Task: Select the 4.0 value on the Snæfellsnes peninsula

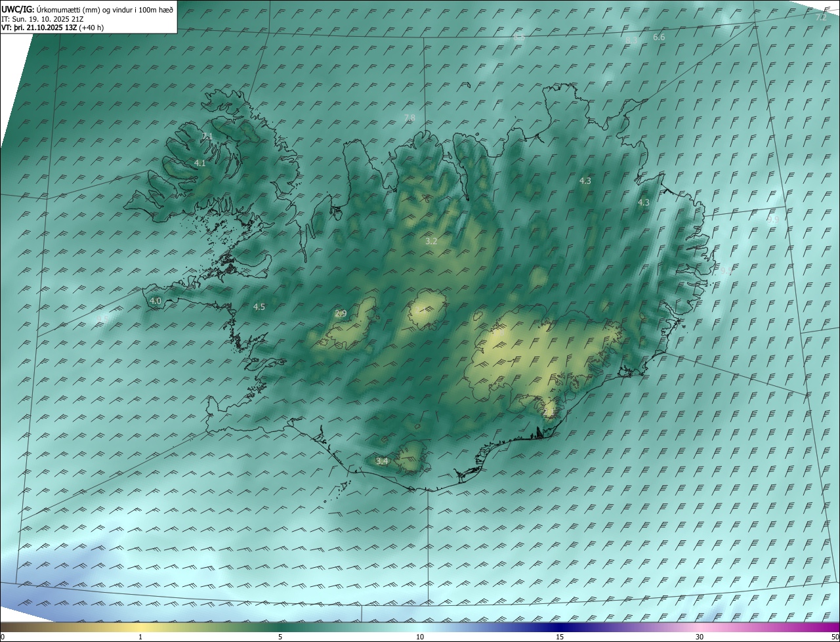Action: coord(156,301)
